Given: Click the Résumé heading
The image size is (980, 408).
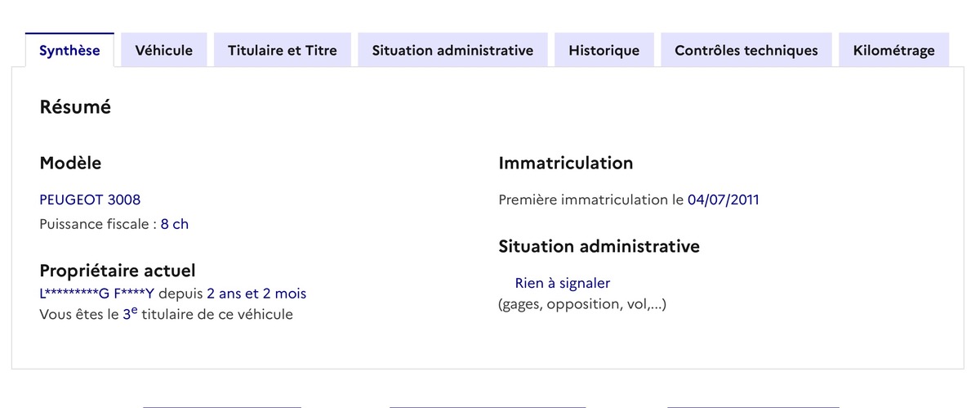Looking at the screenshot, I should [75, 107].
